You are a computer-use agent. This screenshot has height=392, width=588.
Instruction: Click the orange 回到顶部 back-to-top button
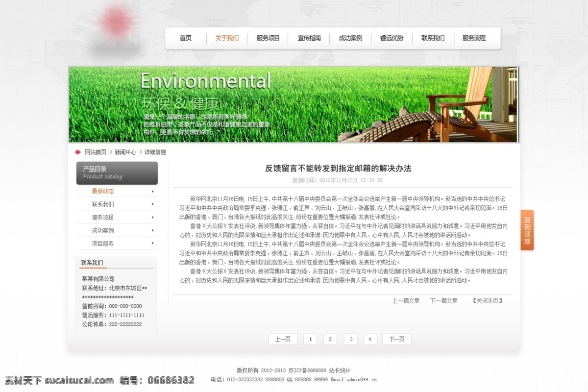pos(527,230)
